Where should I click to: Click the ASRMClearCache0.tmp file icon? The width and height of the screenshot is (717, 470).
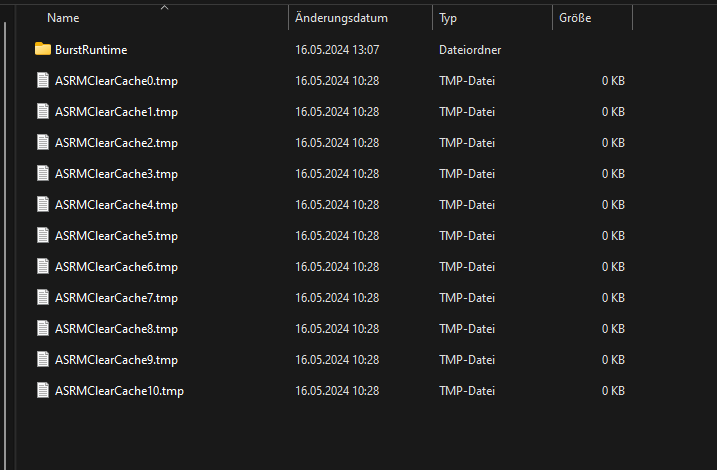[42, 80]
